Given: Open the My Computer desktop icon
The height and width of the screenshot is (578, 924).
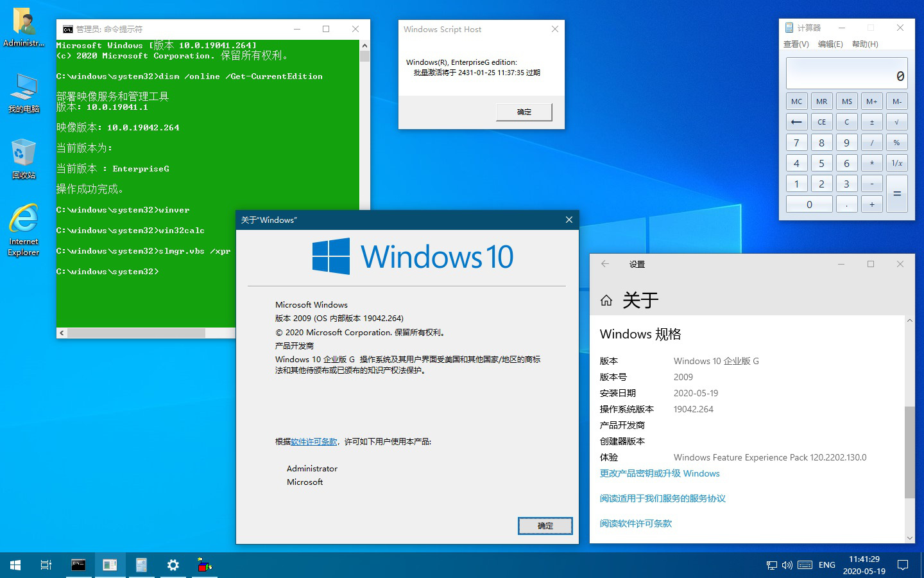Looking at the screenshot, I should pyautogui.click(x=24, y=92).
